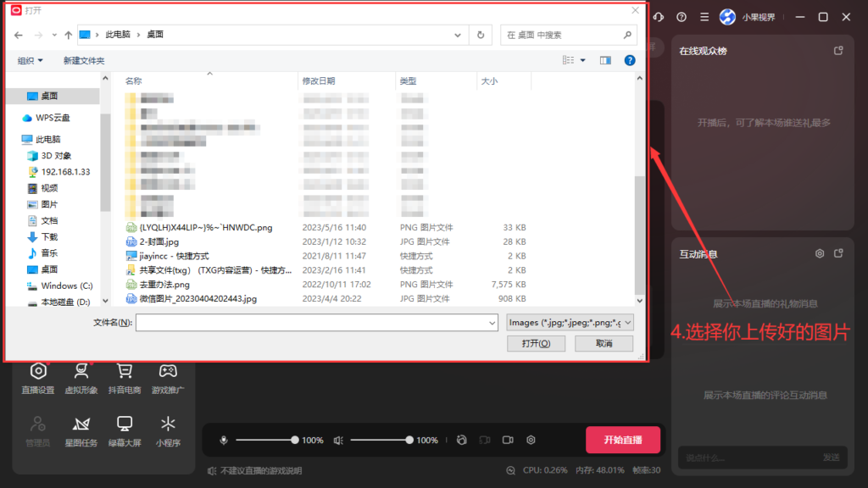Image resolution: width=868 pixels, height=488 pixels.
Task: Select 此电脑 in the navigation tree
Action: pyautogui.click(x=47, y=139)
